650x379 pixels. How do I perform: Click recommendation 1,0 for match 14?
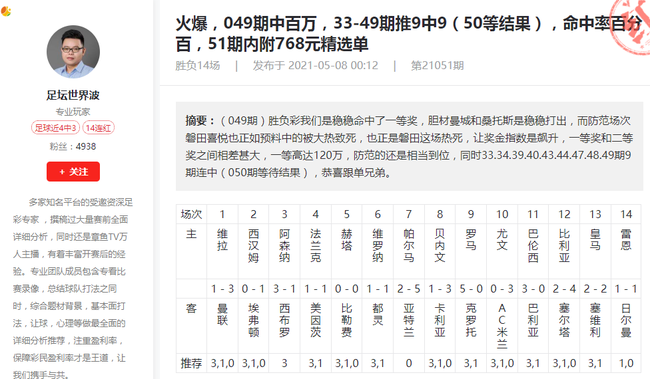click(626, 364)
